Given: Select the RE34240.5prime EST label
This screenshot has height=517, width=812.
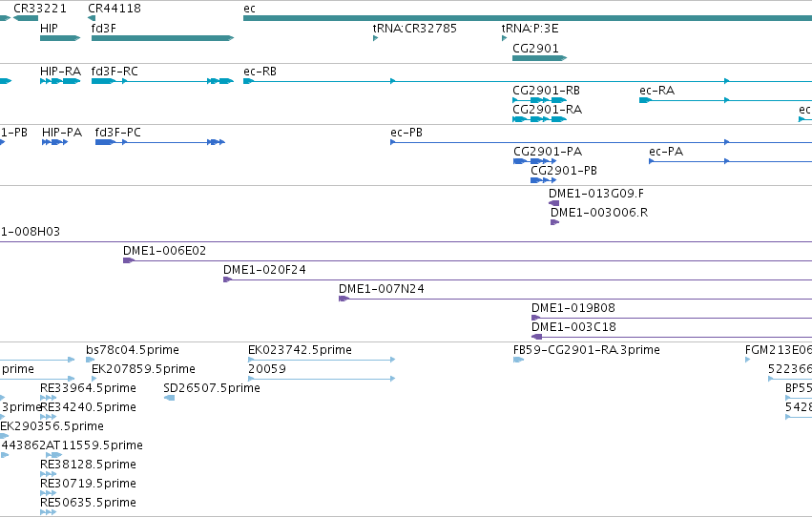Looking at the screenshot, I should 88,408.
